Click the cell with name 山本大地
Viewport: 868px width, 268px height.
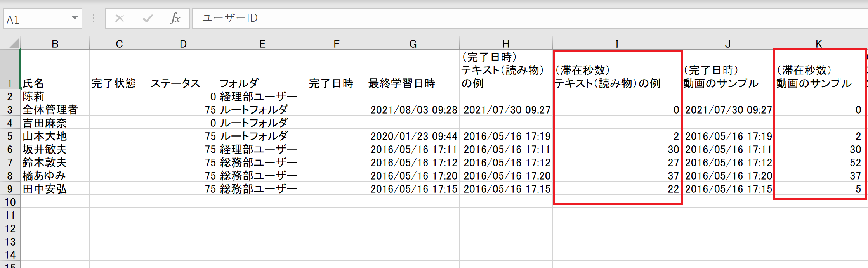click(55, 136)
